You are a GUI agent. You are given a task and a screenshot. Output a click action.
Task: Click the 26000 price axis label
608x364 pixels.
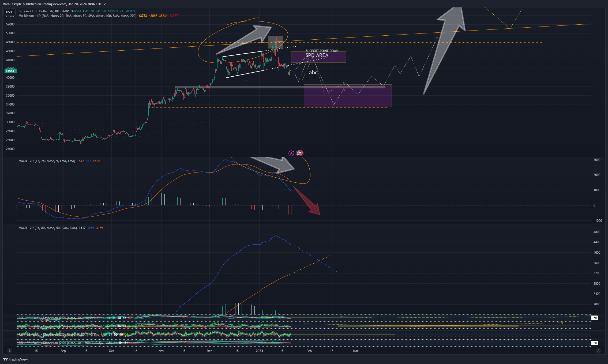(x=10, y=140)
